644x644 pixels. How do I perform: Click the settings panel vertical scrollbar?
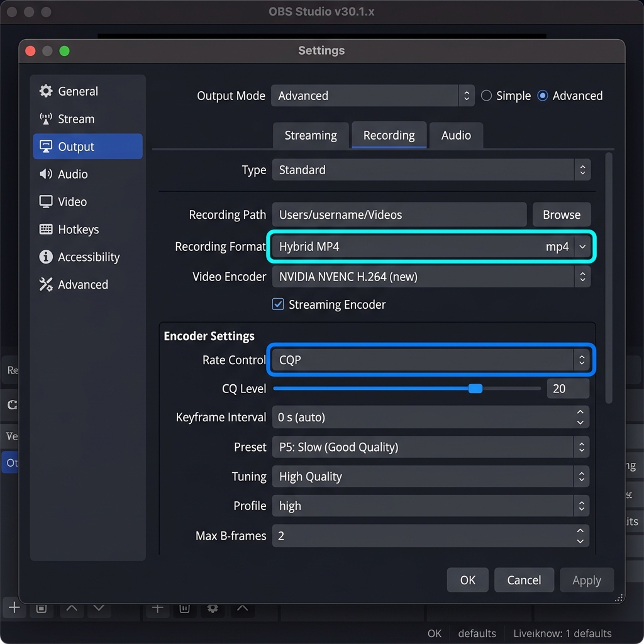(609, 279)
